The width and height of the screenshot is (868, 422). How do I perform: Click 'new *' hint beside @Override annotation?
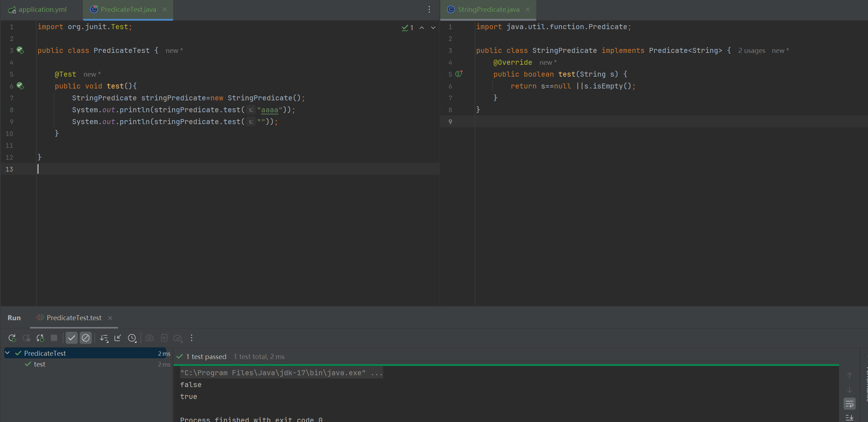coord(548,63)
